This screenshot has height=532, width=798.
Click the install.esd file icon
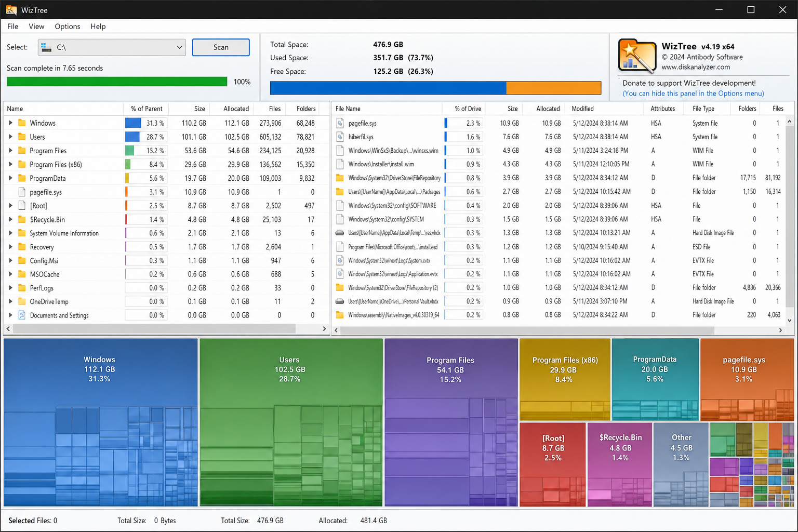click(340, 247)
